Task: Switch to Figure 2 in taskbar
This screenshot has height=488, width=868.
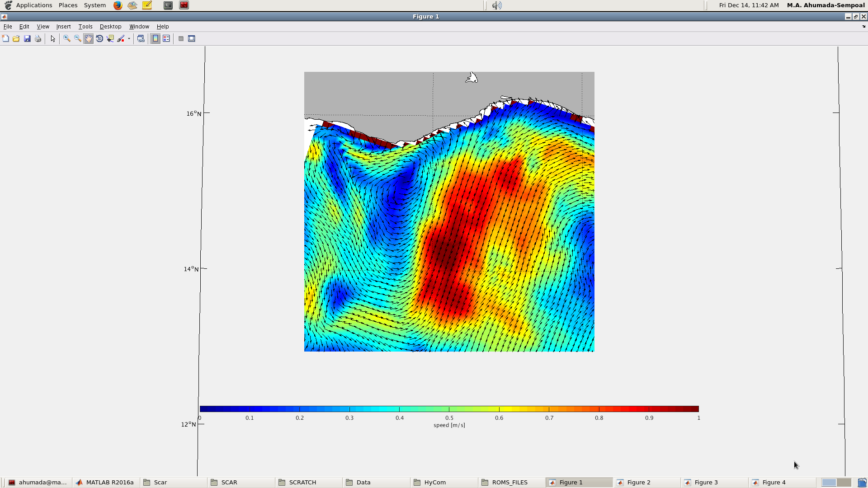Action: [638, 482]
